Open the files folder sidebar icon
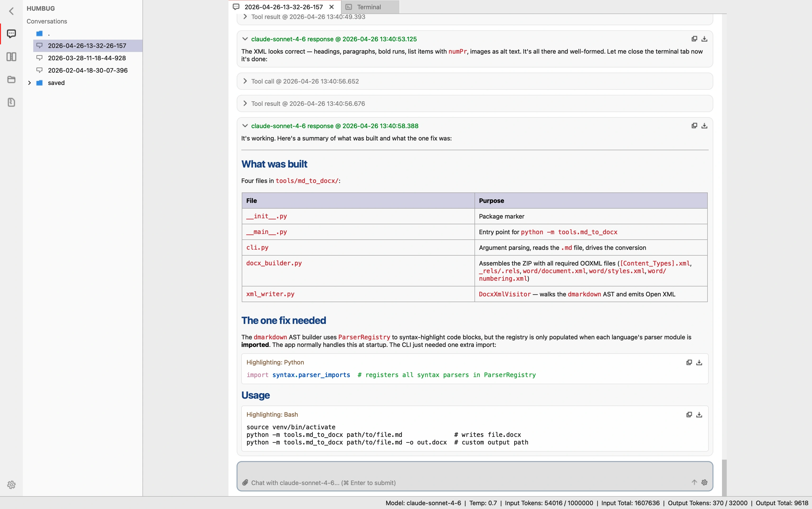Viewport: 812px width, 509px height. click(x=11, y=79)
